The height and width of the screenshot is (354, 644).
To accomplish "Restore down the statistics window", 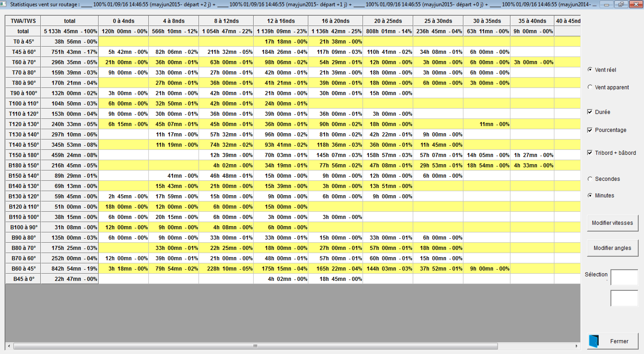I will pos(621,4).
